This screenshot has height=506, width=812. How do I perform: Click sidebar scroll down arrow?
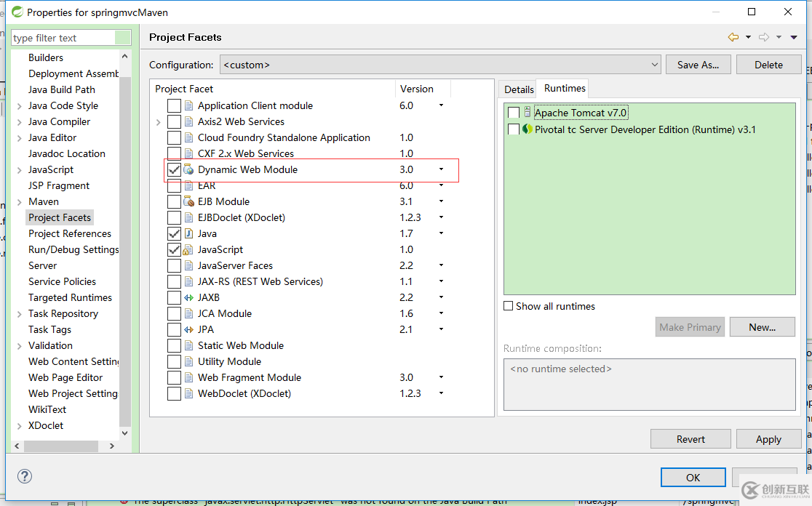(x=125, y=433)
